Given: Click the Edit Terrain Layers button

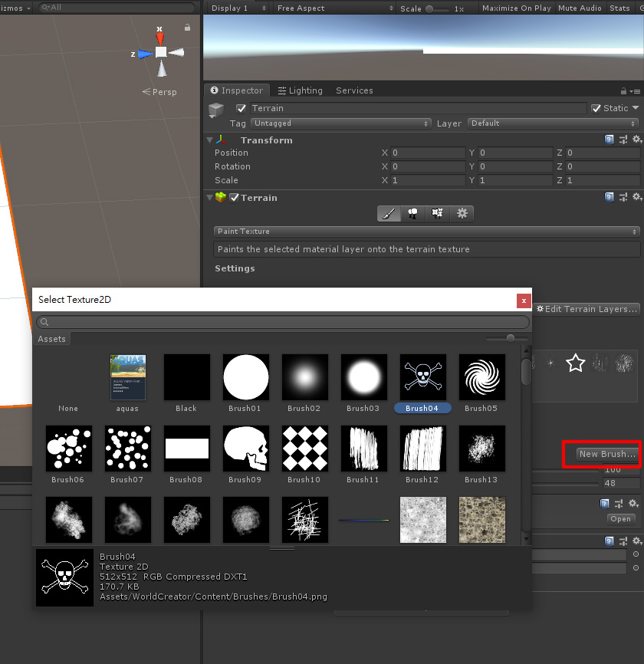Looking at the screenshot, I should [x=586, y=309].
